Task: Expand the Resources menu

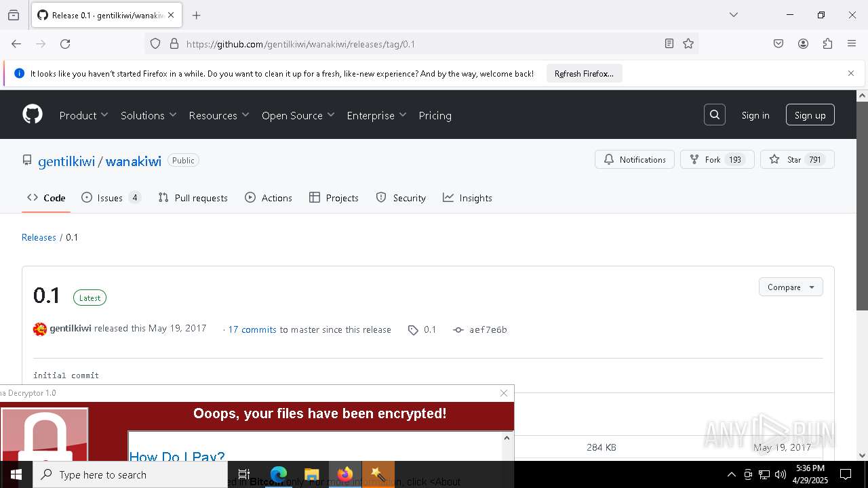Action: click(x=219, y=115)
